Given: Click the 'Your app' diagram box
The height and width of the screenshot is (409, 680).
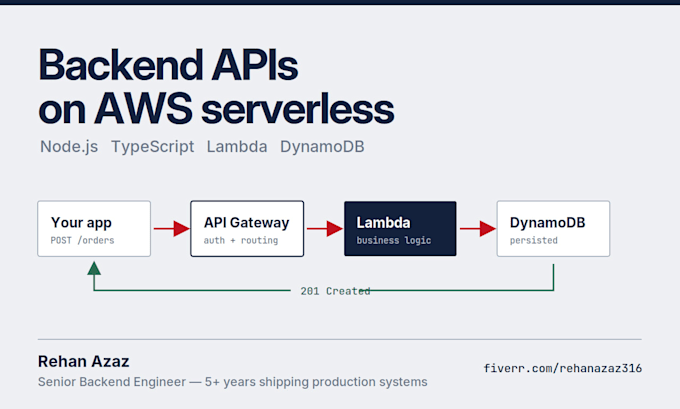Looking at the screenshot, I should point(94,229).
